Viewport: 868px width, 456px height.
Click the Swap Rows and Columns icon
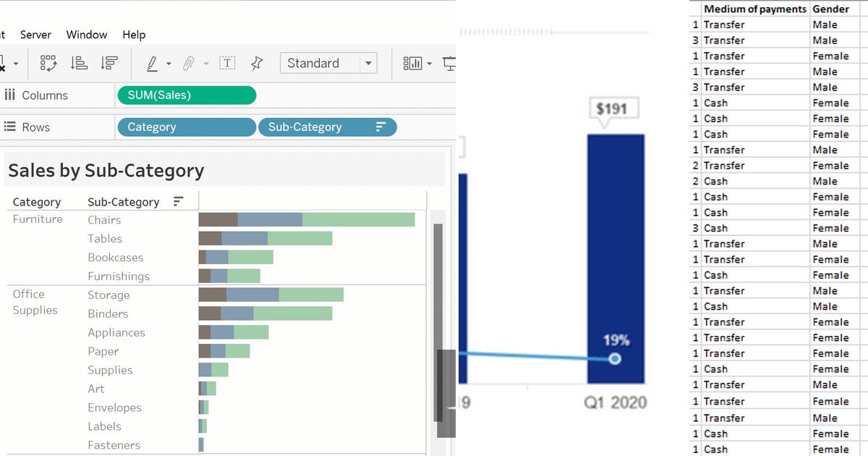(48, 63)
